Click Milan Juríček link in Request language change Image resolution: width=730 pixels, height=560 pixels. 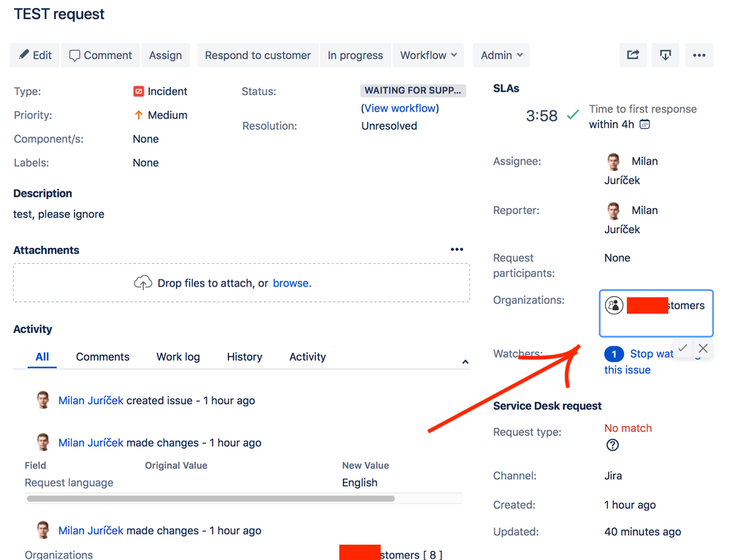[91, 443]
